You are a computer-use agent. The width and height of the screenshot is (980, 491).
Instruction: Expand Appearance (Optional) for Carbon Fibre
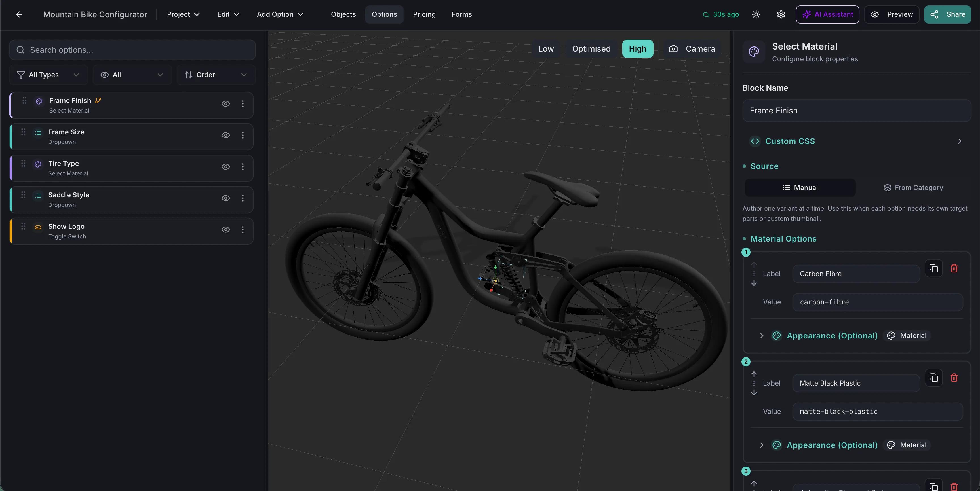[762, 335]
